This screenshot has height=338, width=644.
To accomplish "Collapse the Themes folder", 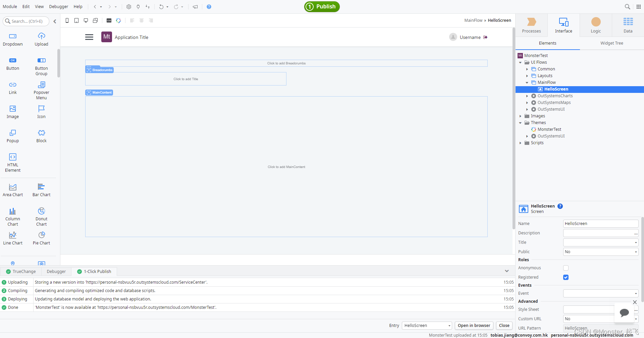I will click(x=520, y=123).
